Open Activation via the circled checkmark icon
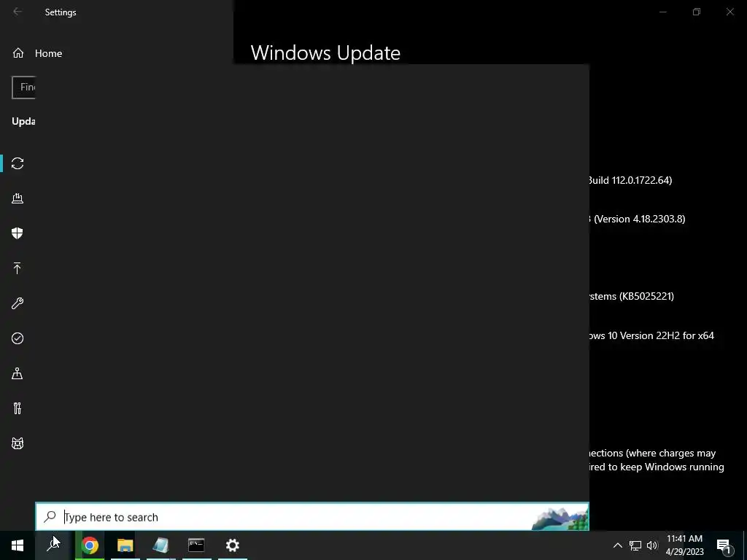 click(18, 338)
